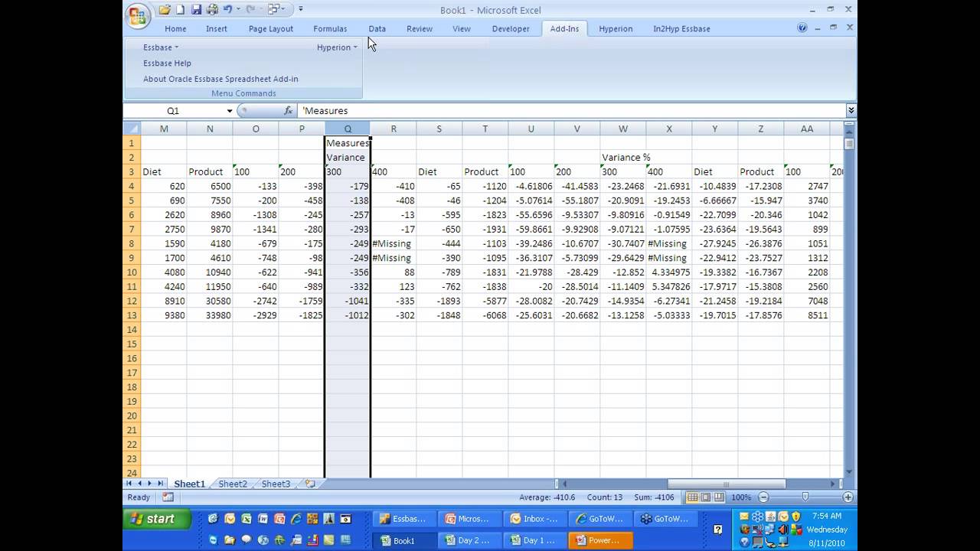
Task: Expand the Essbase menu dropdown
Action: pos(161,47)
